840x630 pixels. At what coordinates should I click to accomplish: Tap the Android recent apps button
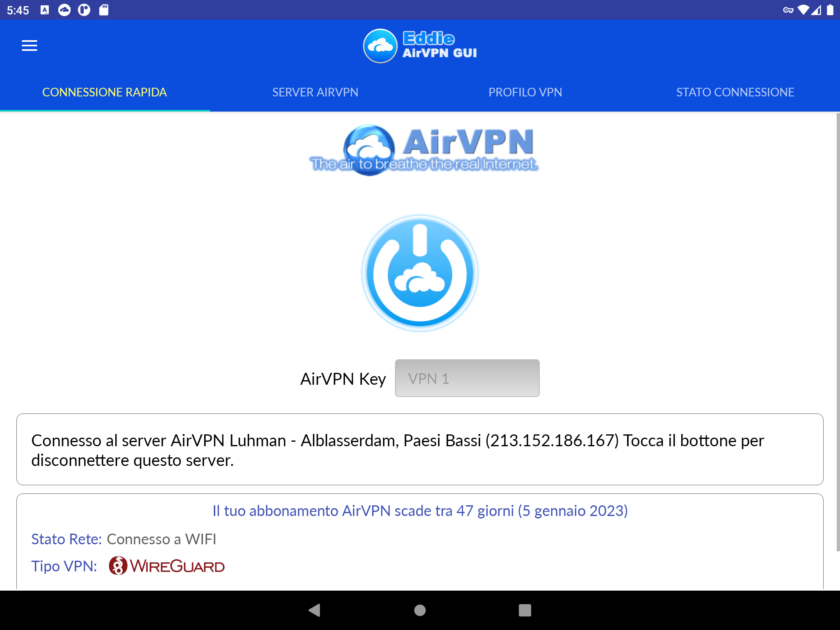(525, 610)
